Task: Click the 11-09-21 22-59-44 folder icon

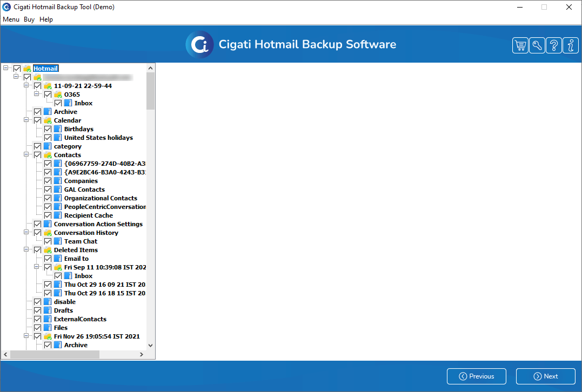Action: (48, 86)
